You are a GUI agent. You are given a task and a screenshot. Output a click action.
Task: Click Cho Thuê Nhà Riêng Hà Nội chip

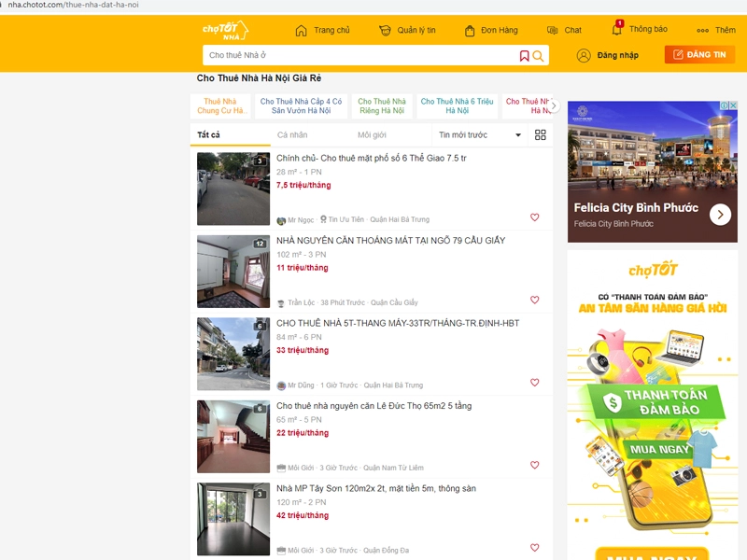pos(382,105)
